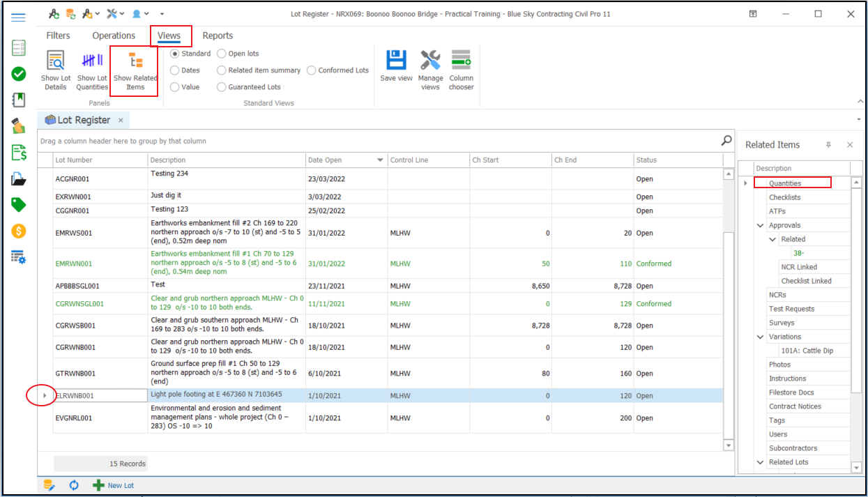The width and height of the screenshot is (868, 497).
Task: Click the ribbon display options icon in title bar
Action: (x=754, y=14)
